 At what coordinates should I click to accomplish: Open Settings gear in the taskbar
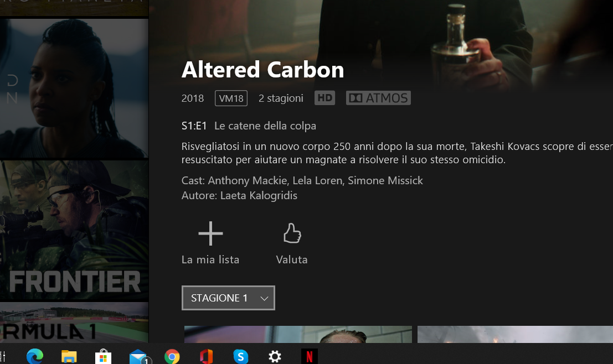(x=275, y=357)
